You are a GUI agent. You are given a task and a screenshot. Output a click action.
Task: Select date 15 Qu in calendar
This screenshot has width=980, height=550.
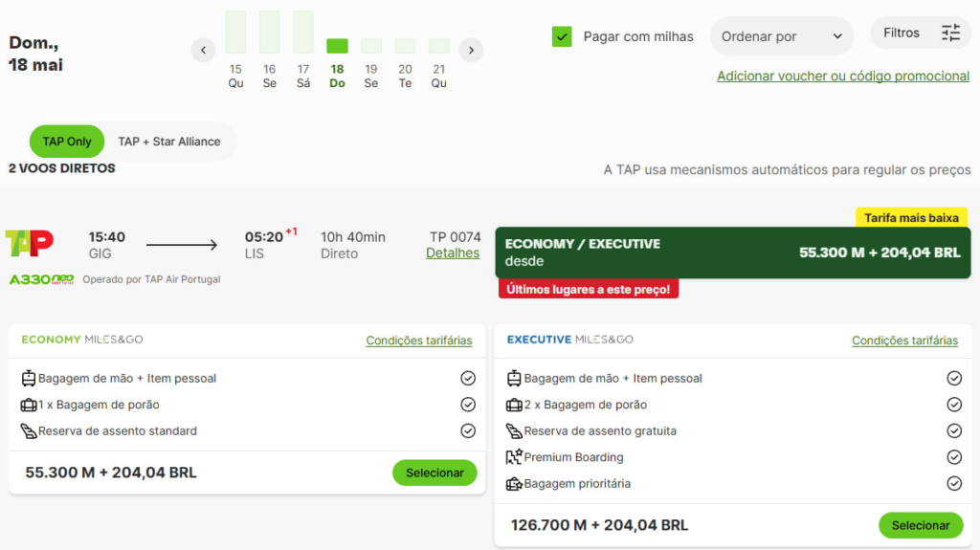pyautogui.click(x=235, y=50)
